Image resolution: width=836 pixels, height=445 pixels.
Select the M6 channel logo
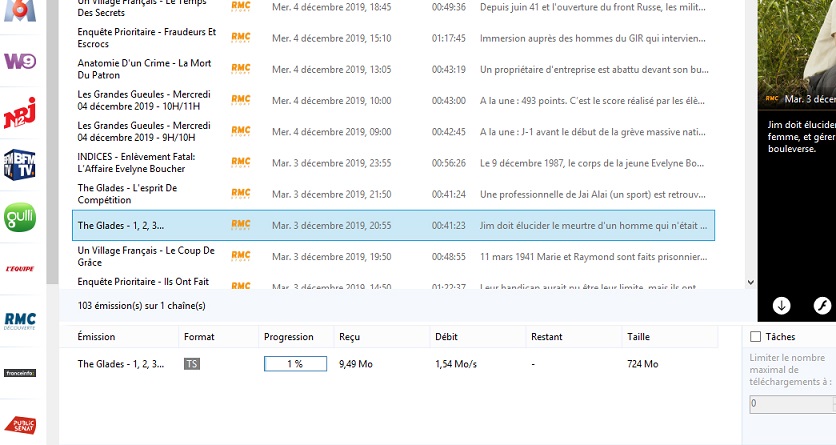tap(20, 10)
